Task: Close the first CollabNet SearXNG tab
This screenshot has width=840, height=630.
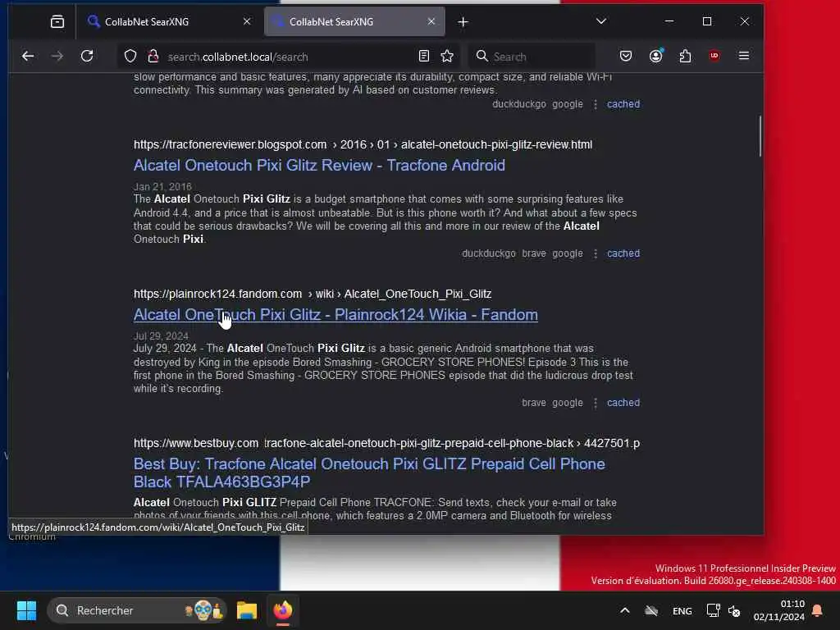Action: pyautogui.click(x=246, y=21)
